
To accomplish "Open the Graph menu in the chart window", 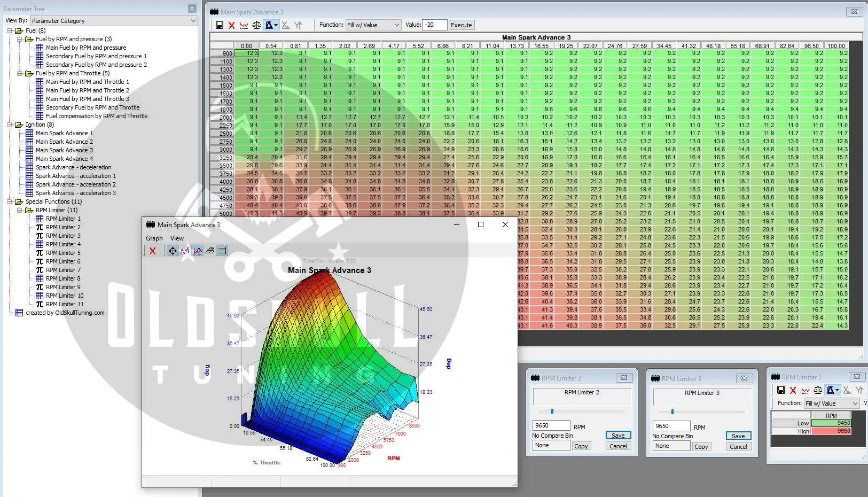I will coord(154,238).
